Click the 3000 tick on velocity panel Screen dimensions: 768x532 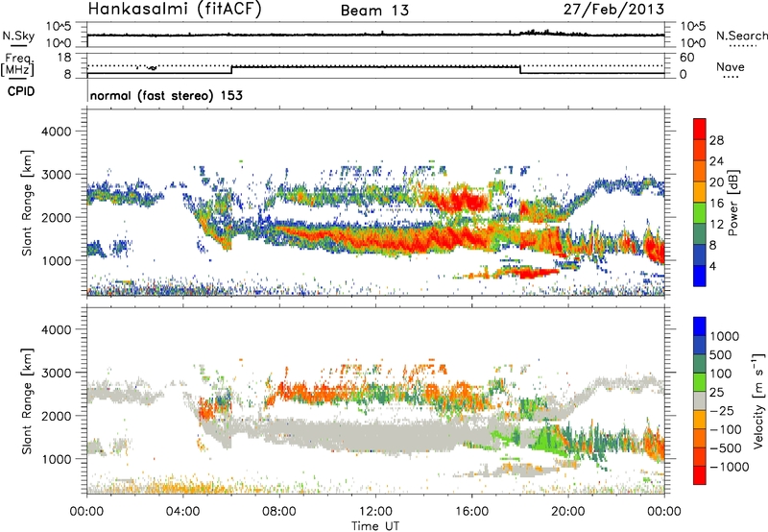[x=56, y=373]
